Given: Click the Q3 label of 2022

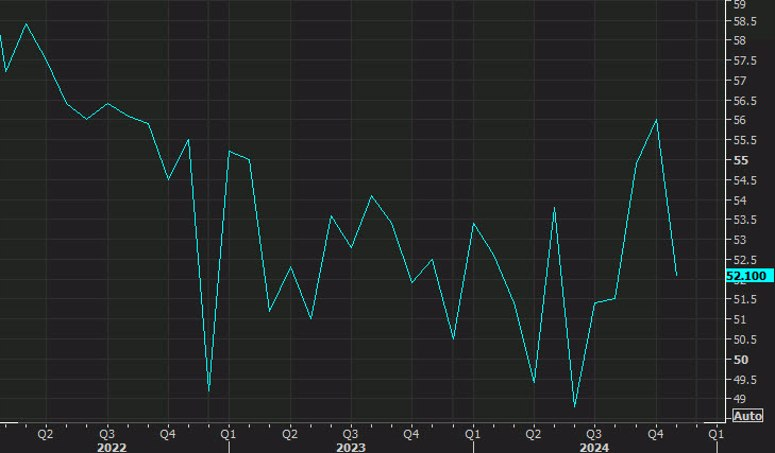Looking at the screenshot, I should click(x=107, y=434).
